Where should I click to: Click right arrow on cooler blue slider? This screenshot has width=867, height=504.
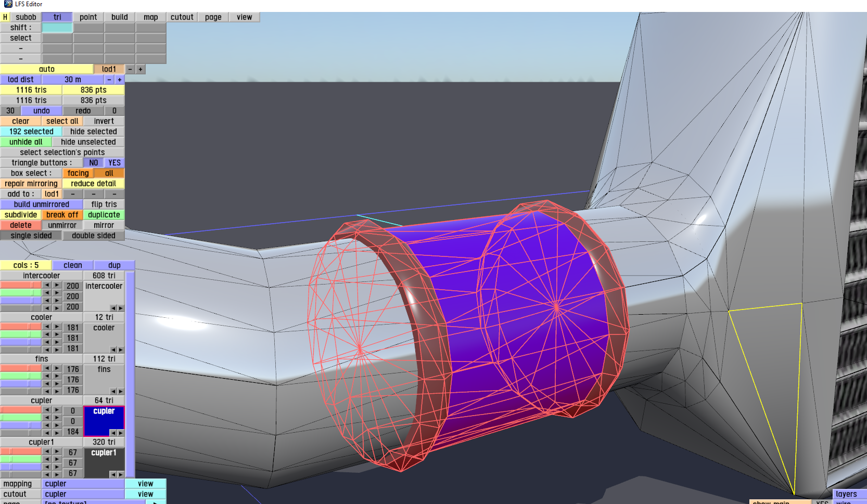tap(57, 342)
